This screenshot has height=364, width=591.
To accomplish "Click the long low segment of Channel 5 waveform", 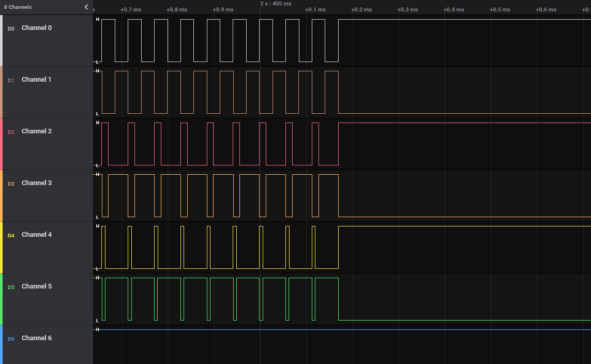I will [465, 320].
